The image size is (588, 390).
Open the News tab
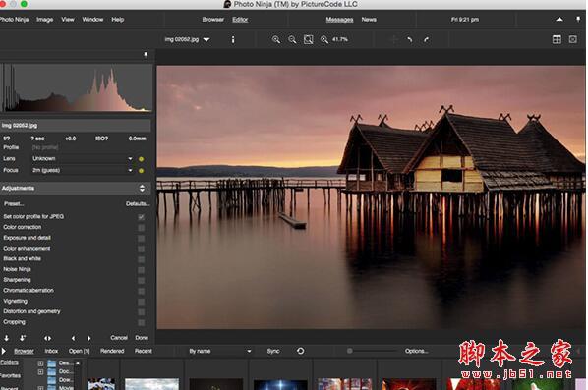point(369,19)
